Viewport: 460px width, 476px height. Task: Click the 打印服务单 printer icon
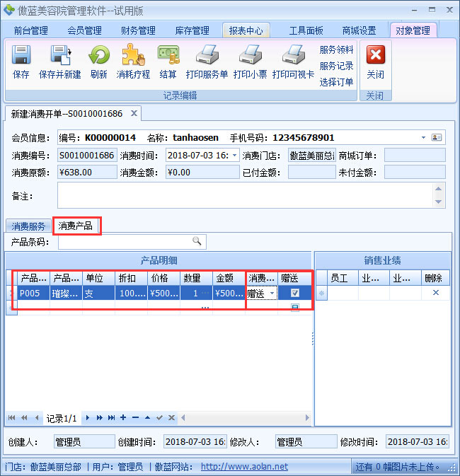[207, 57]
